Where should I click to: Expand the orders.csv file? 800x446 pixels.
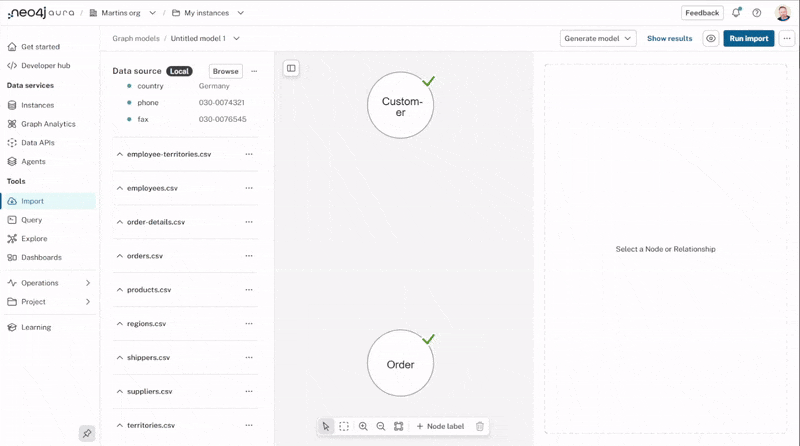119,256
